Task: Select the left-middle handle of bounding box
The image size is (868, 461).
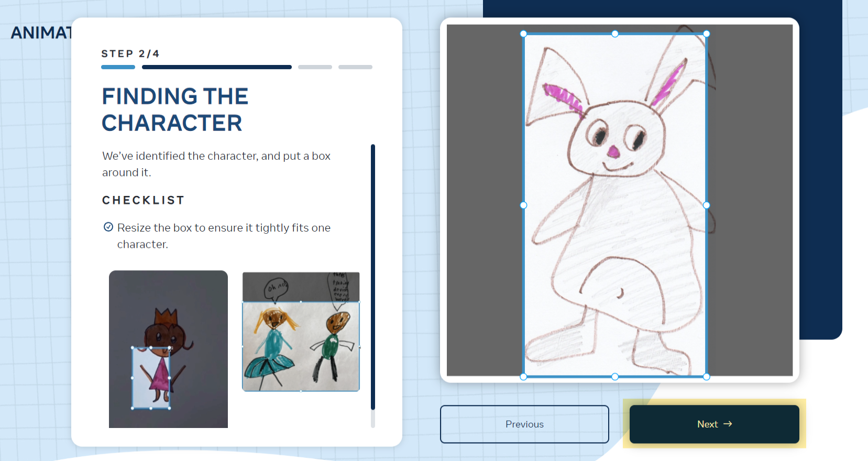Action: pyautogui.click(x=523, y=205)
